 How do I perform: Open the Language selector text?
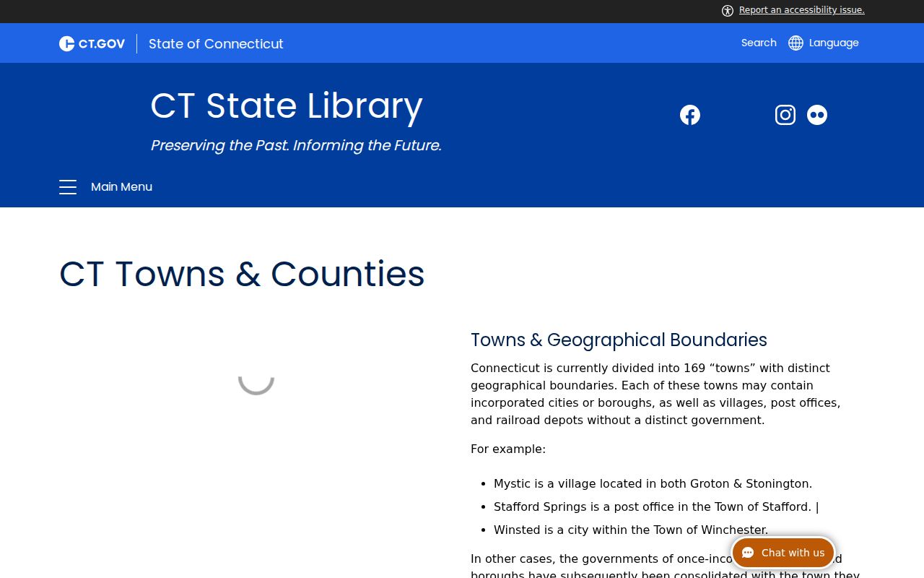click(x=834, y=43)
